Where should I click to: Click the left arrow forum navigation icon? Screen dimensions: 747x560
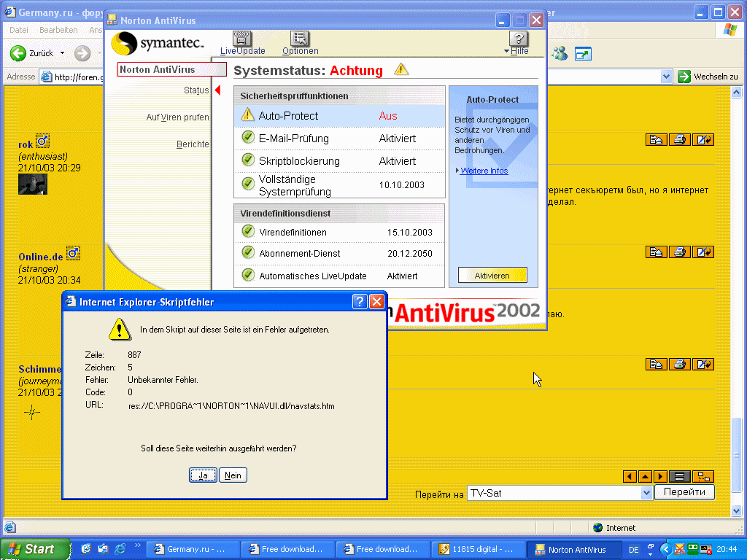click(630, 476)
